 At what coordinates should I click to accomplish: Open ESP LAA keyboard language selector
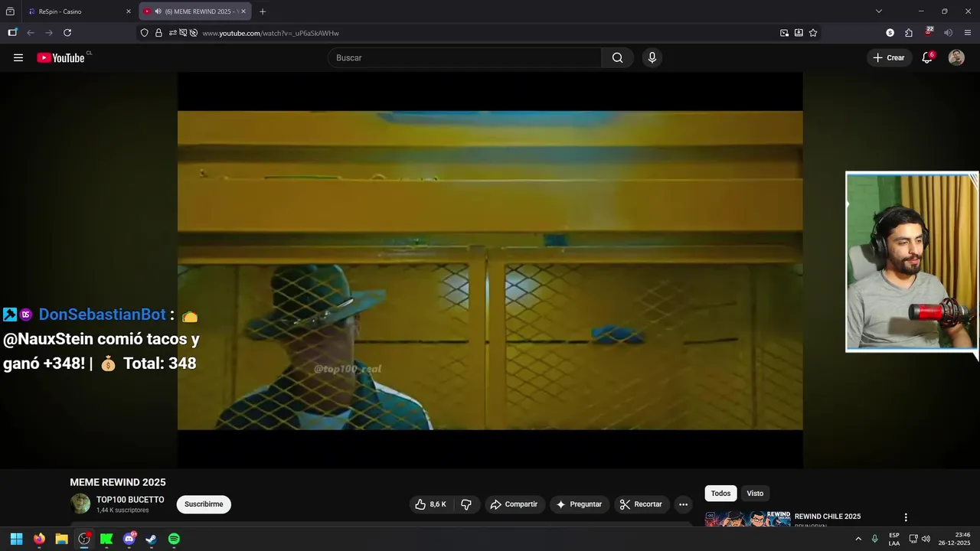pos(894,539)
